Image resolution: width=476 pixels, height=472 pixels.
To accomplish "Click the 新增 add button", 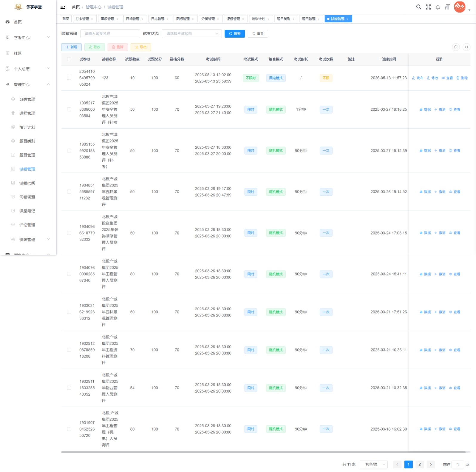I will click(x=72, y=47).
